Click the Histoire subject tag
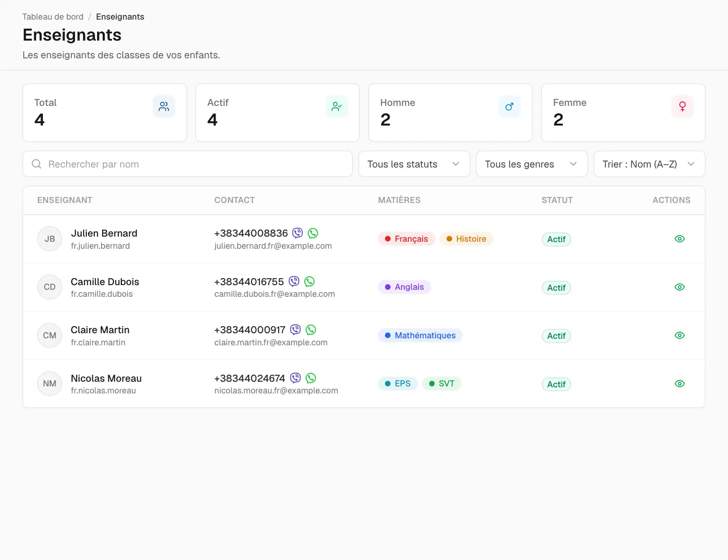The height and width of the screenshot is (560, 728). coord(466,239)
